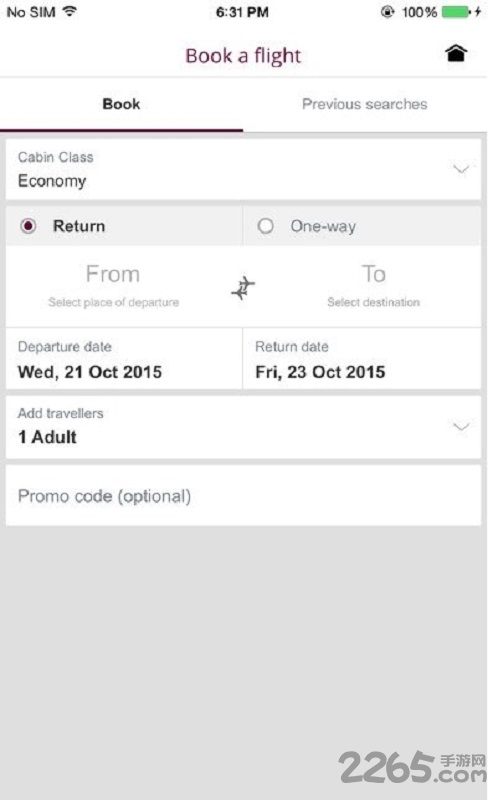Click the Promo code input field
488x800 pixels.
point(243,495)
